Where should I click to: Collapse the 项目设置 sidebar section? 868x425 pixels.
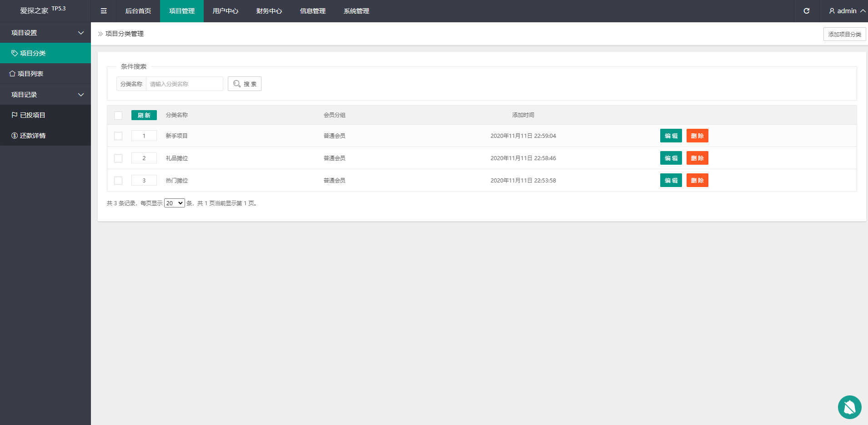click(81, 33)
